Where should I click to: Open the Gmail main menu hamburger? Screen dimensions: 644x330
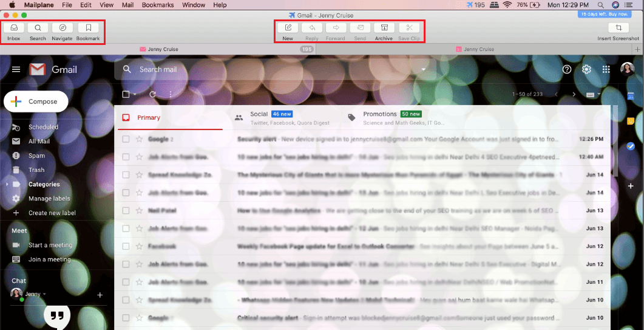(16, 69)
